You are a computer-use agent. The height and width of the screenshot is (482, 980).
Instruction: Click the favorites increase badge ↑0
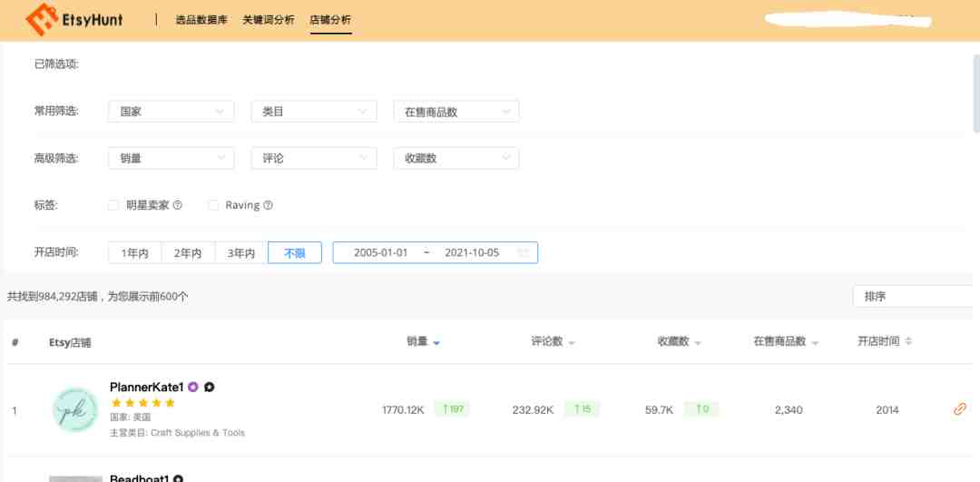pos(701,408)
